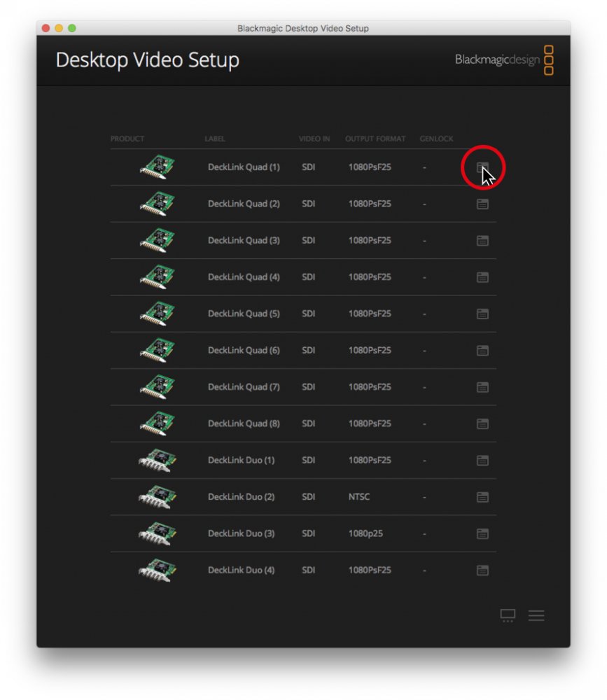Click the Blackmagicdesign logo
607x700 pixels.
pos(504,59)
